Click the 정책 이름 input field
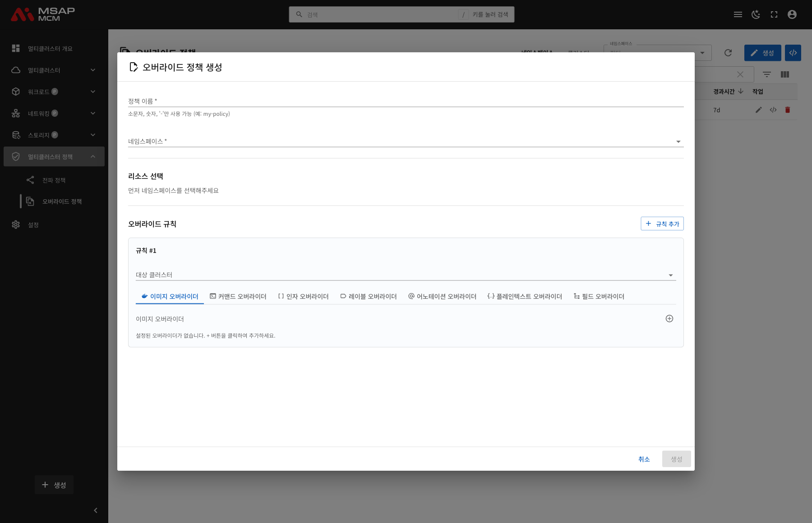Viewport: 812px width, 523px height. pyautogui.click(x=406, y=101)
